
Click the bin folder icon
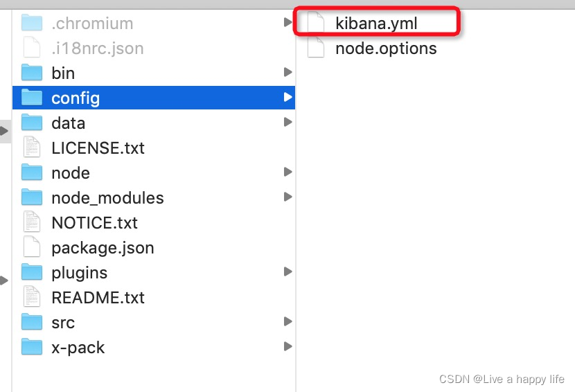coord(32,73)
